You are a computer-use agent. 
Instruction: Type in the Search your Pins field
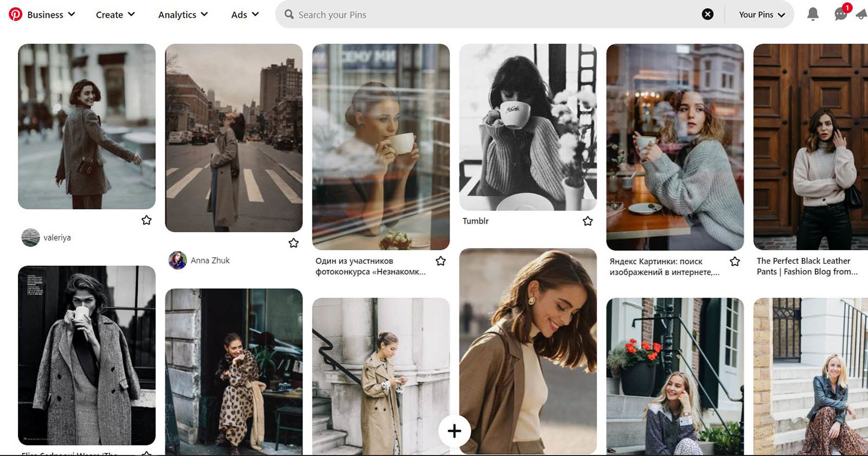pyautogui.click(x=488, y=15)
